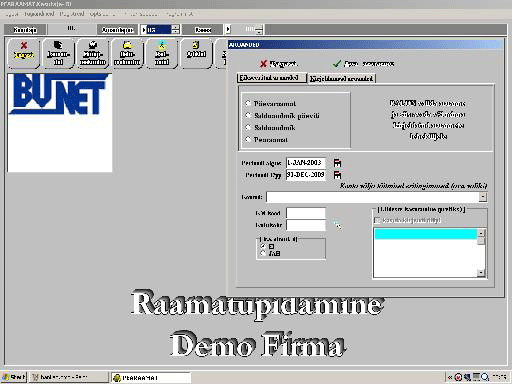Select the Saldoandmik radio option
Screen dimensions: 516x389
click(x=248, y=127)
